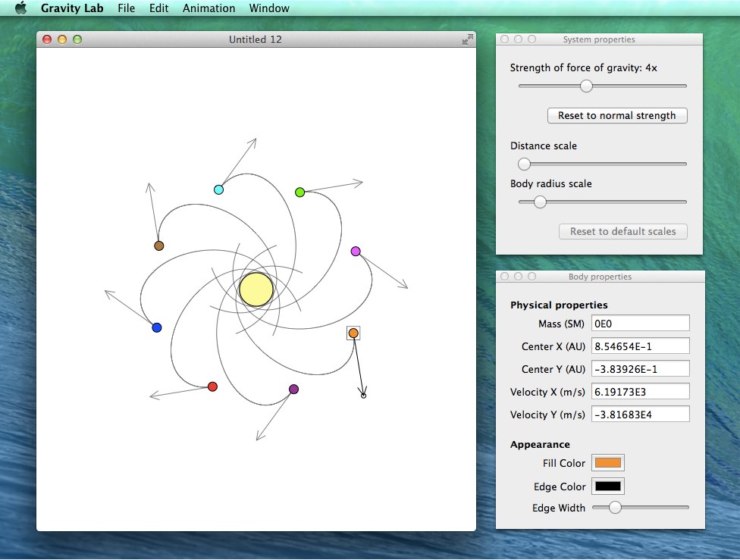This screenshot has width=740, height=560.
Task: Click the Velocity Y (m/s) field
Action: (641, 414)
